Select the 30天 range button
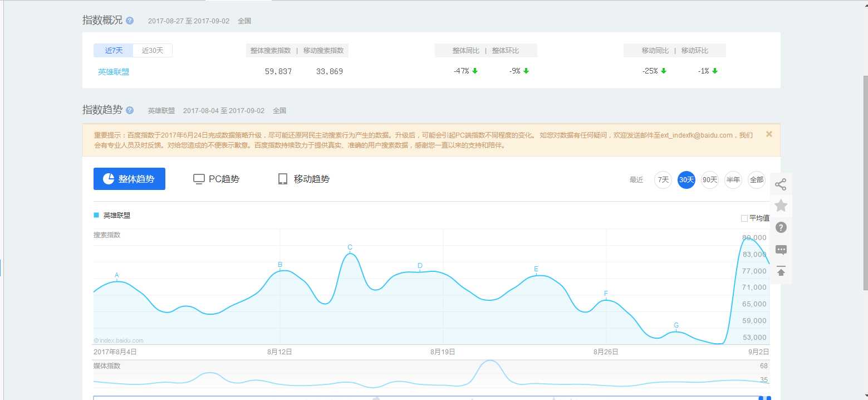 point(686,180)
